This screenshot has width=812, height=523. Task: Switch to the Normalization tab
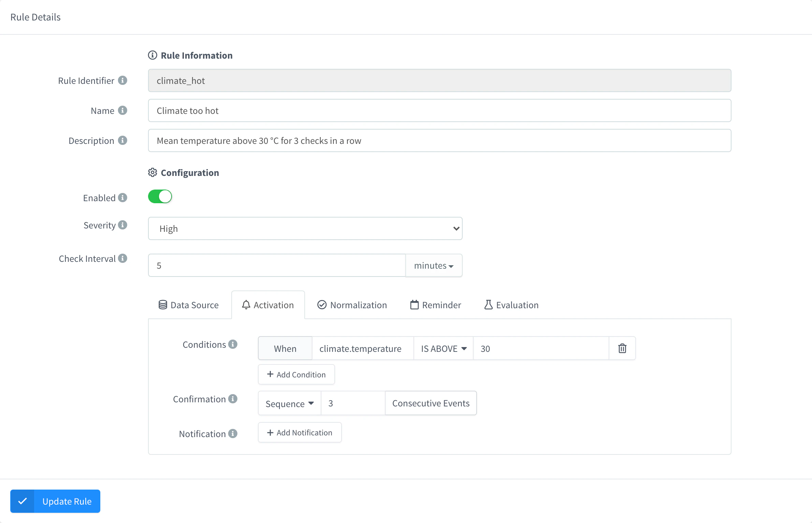352,305
